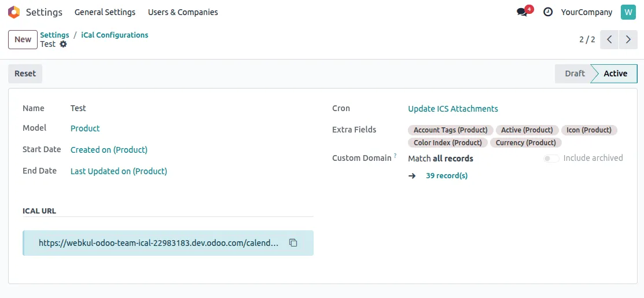Expand Users & Companies menu
Screen dimensions: 644x298
[183, 12]
